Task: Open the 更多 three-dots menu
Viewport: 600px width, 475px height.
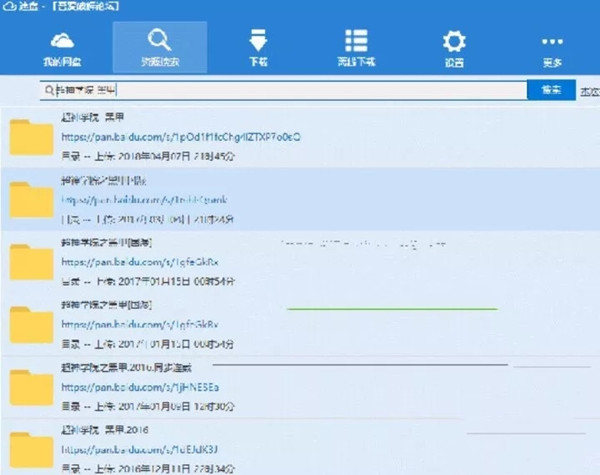Action: point(552,50)
